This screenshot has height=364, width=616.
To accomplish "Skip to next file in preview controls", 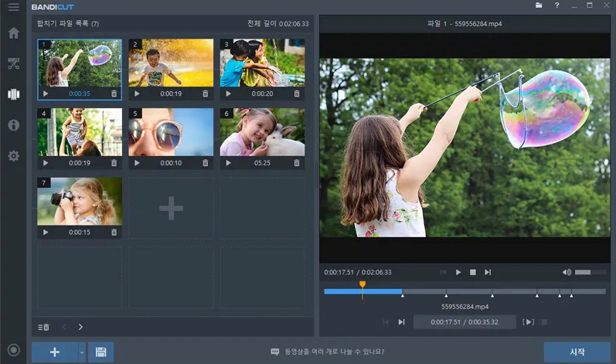I will [x=488, y=272].
